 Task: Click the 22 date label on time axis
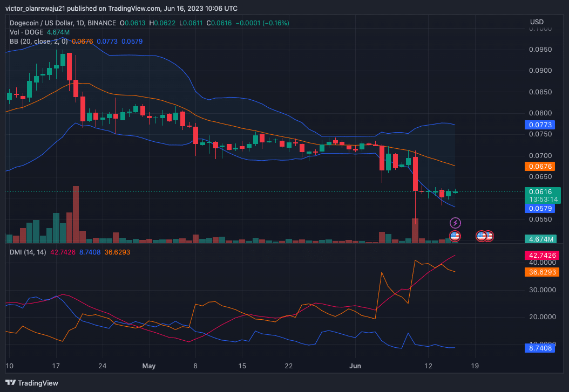click(x=288, y=366)
